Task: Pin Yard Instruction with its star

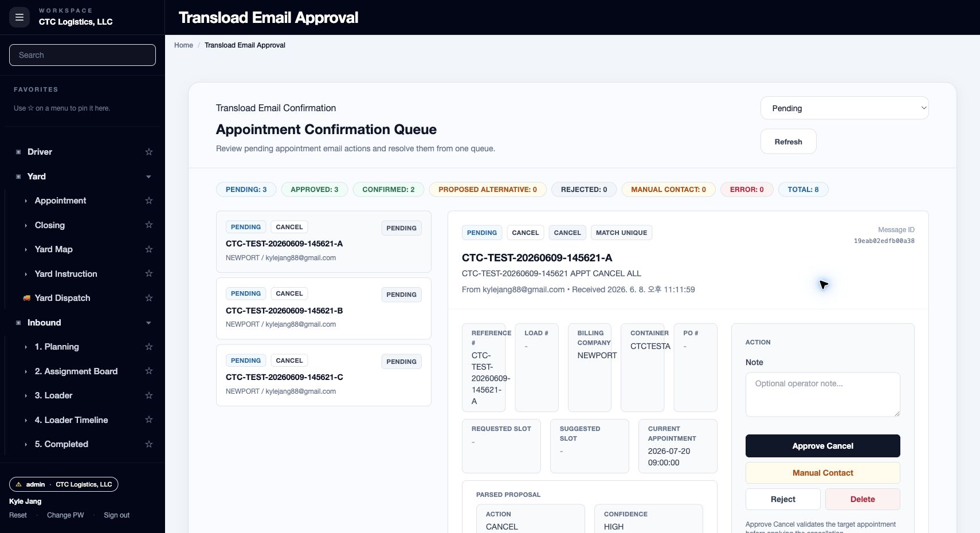Action: pyautogui.click(x=149, y=273)
